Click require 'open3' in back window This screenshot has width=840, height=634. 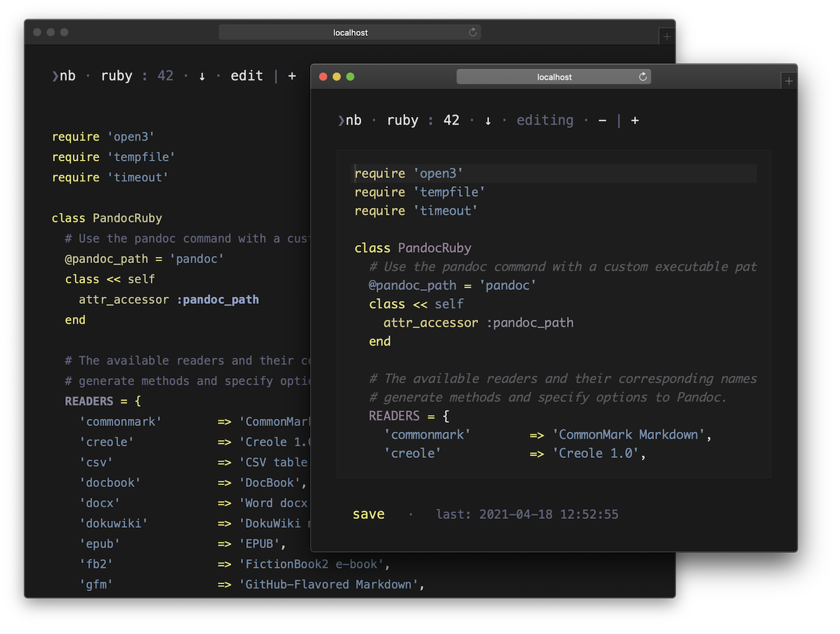pos(103,137)
